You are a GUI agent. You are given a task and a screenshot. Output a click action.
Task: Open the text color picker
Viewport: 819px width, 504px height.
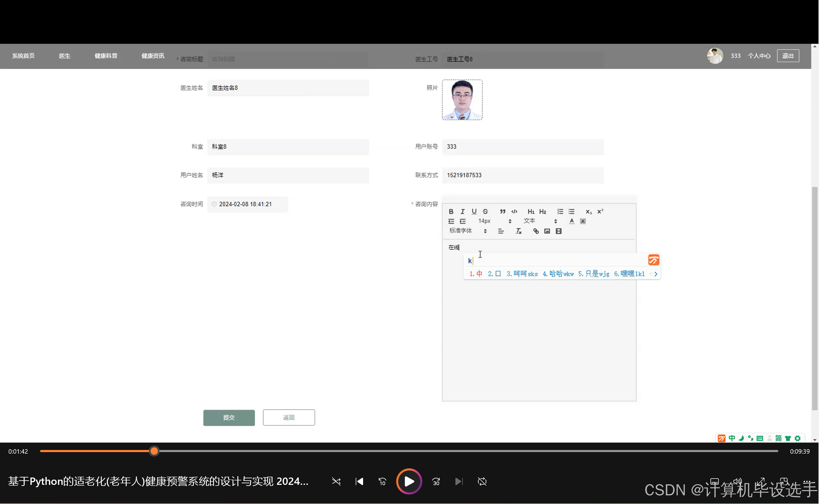572,221
